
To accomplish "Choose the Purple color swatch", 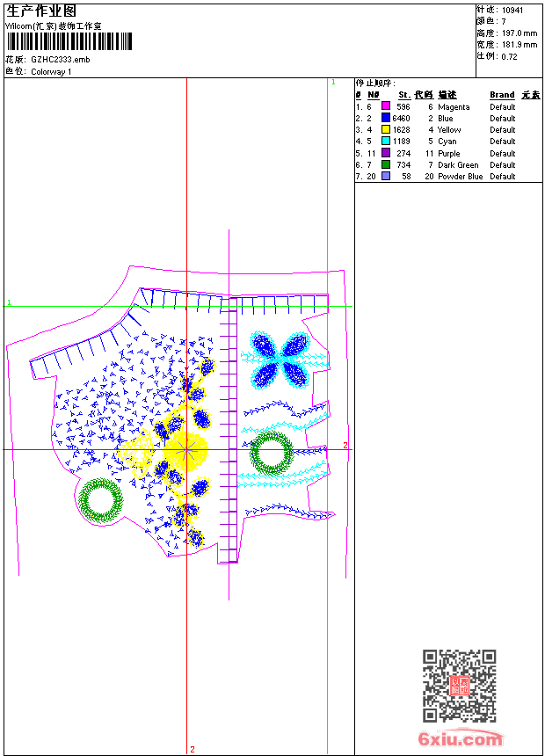I will click(386, 153).
